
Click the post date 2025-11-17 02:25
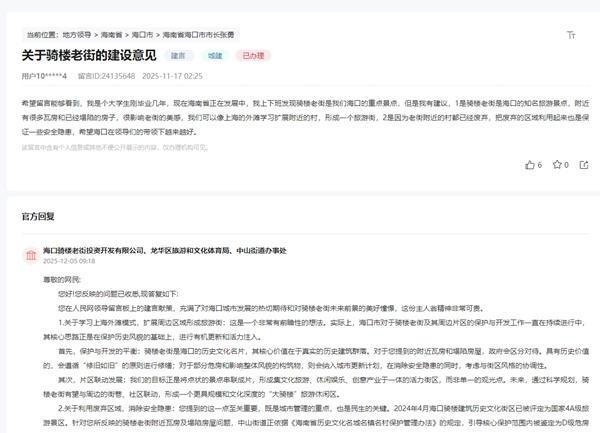(172, 76)
